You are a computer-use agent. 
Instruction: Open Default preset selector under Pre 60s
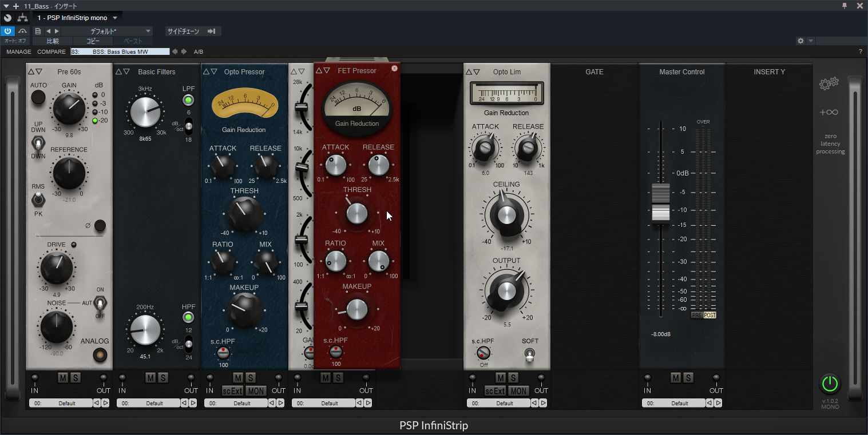coord(61,403)
